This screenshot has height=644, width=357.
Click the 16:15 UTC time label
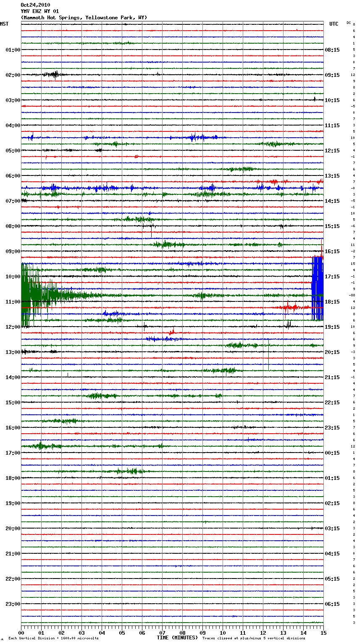(x=332, y=251)
